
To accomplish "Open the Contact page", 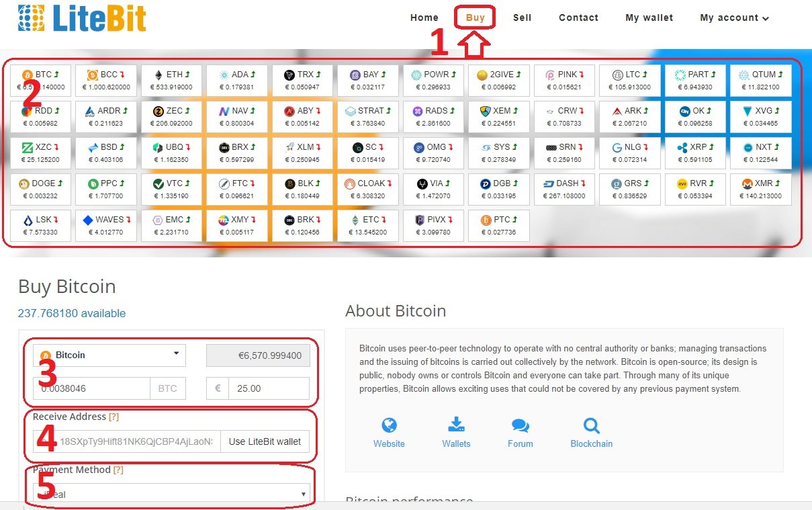I will (578, 18).
